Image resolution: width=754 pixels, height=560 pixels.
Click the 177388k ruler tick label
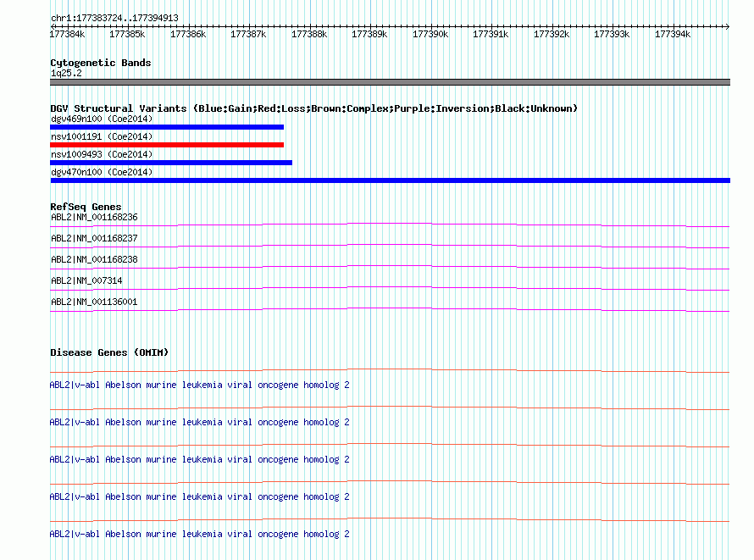tap(309, 34)
